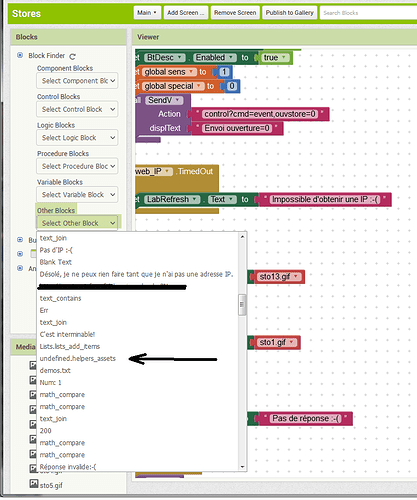This screenshot has height=500, width=417.
Task: Open the BtDesc component dropdown arrow
Action: (180, 57)
